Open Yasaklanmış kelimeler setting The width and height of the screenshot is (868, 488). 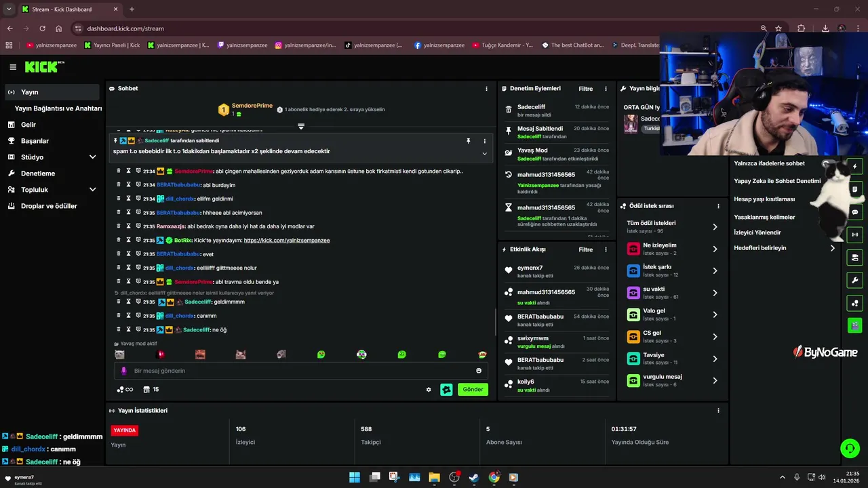[764, 217]
